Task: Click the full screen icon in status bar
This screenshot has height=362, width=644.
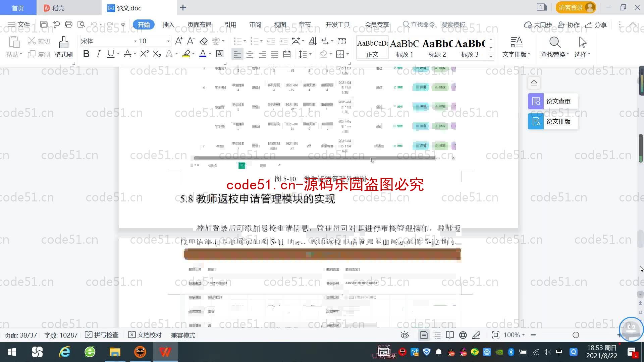Action: (x=495, y=335)
